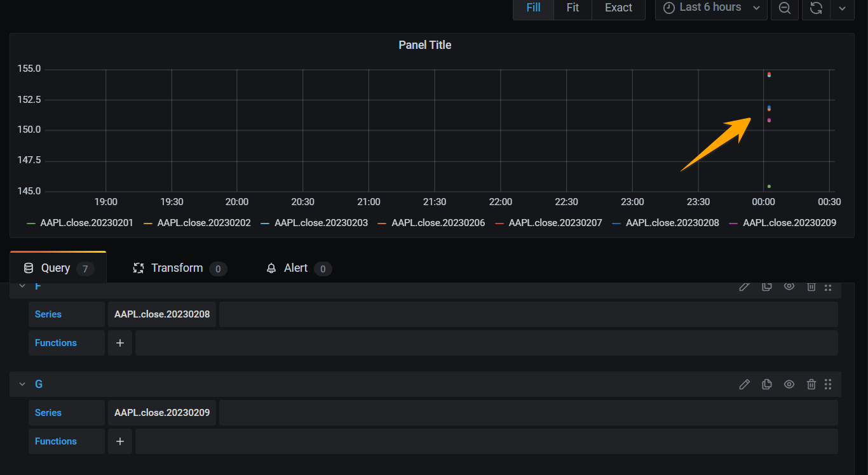The height and width of the screenshot is (475, 868).
Task: Select the Fit view mode
Action: tap(573, 8)
